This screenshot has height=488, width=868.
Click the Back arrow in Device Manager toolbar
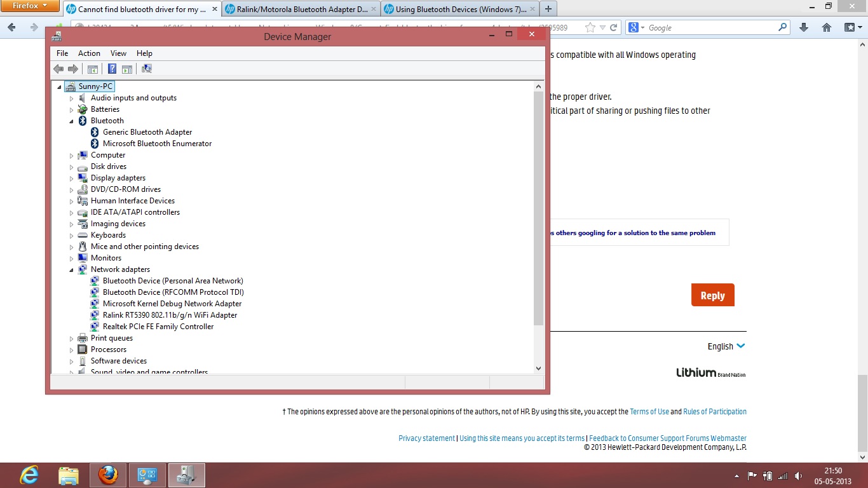point(58,69)
